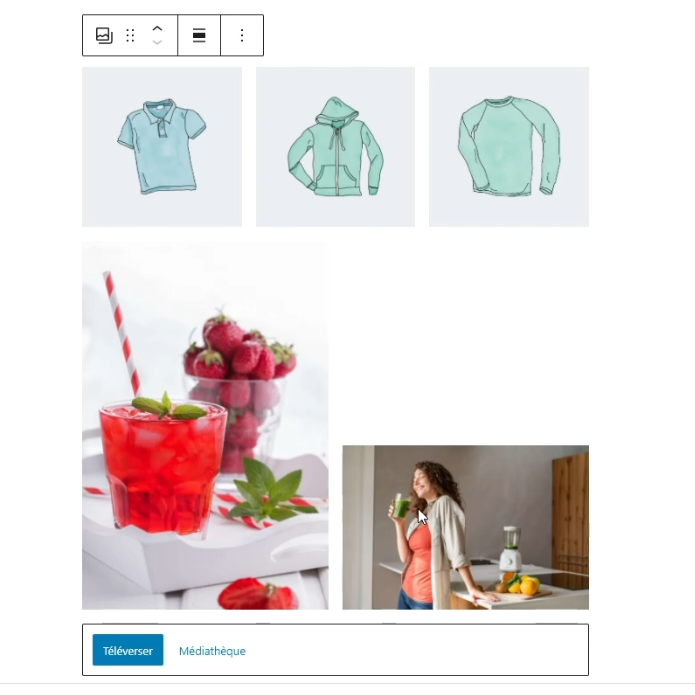Select the blue polo shirt image

(162, 147)
